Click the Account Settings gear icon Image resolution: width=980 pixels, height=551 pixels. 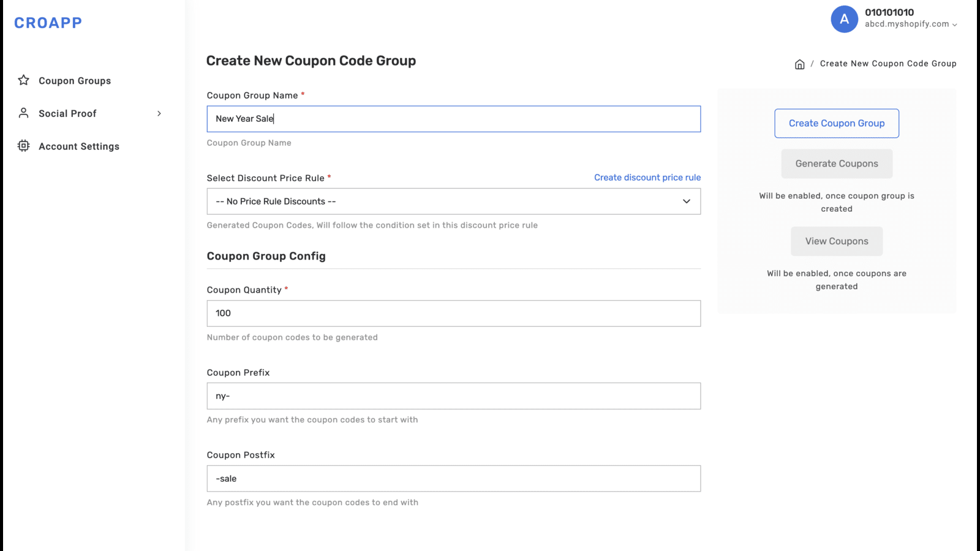click(23, 146)
